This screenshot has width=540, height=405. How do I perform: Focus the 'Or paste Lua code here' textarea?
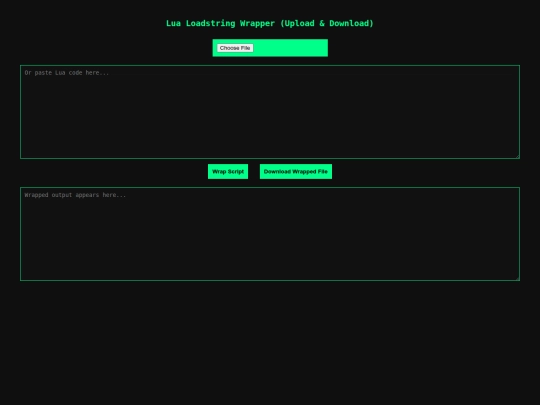270,112
